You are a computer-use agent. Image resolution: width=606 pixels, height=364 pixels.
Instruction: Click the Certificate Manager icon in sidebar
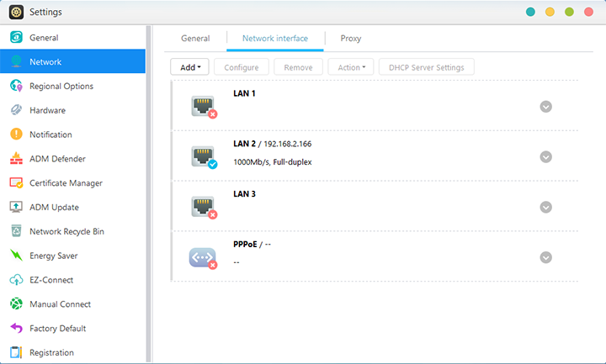coord(15,183)
